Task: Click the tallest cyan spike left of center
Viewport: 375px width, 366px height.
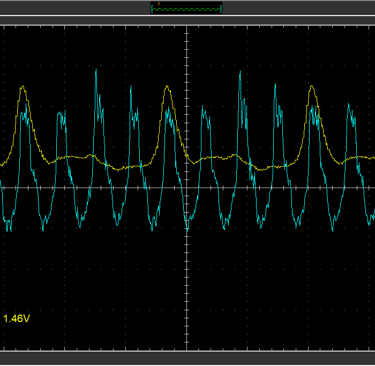Action: pos(96,71)
